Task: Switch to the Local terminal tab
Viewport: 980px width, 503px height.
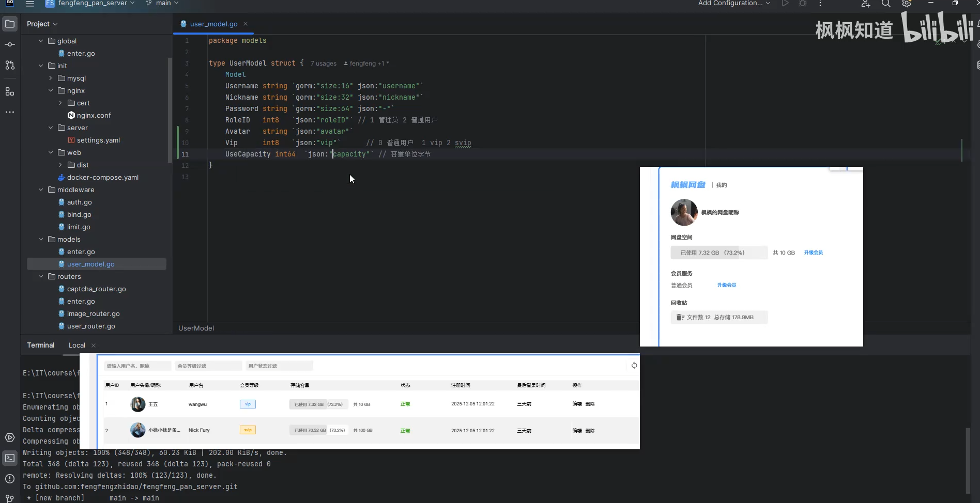Action: click(x=77, y=345)
